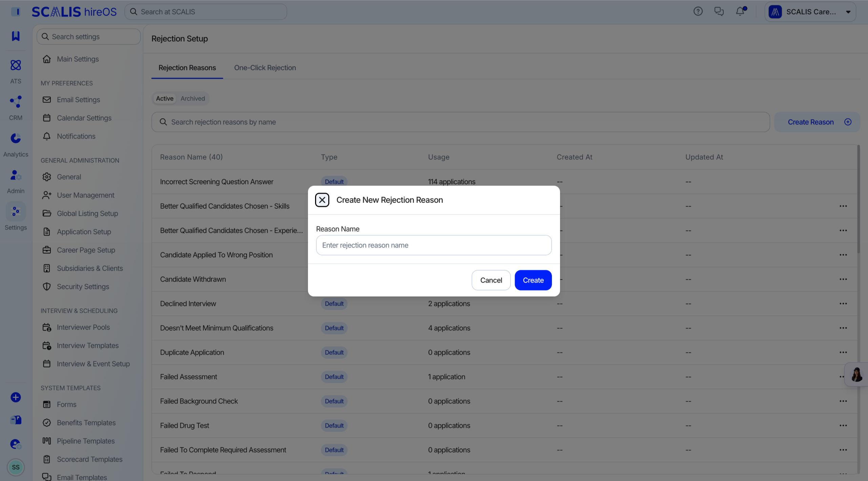Open Interviewer Pools in the sidebar
The height and width of the screenshot is (481, 868).
[83, 327]
